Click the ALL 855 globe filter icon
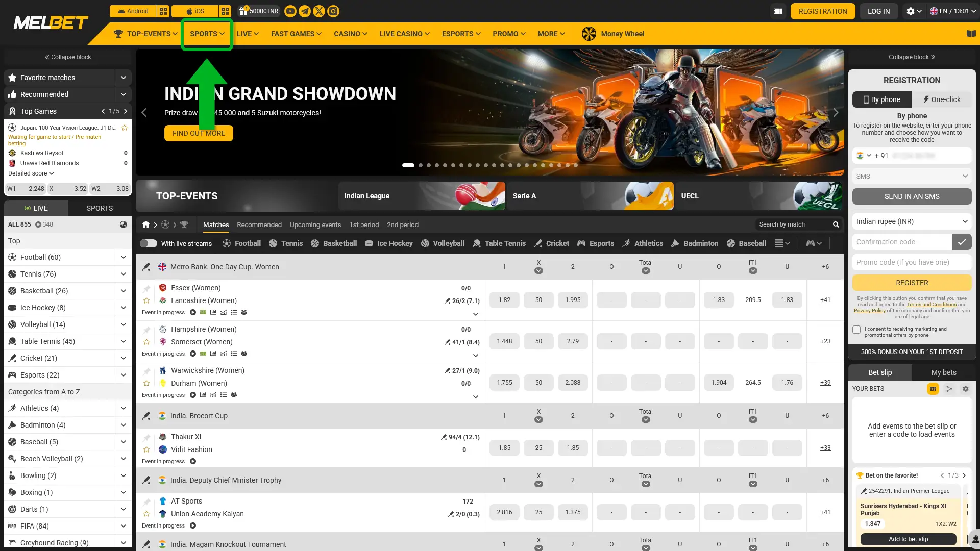Screen dimensions: 980x551 [123, 224]
